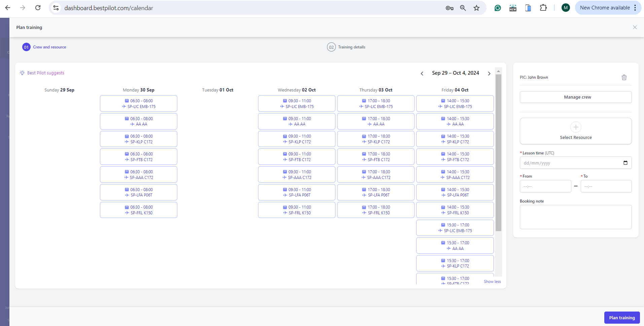This screenshot has width=644, height=326.
Task: Select Monday 06:30 SP-AAA C172 slot
Action: coord(139,175)
